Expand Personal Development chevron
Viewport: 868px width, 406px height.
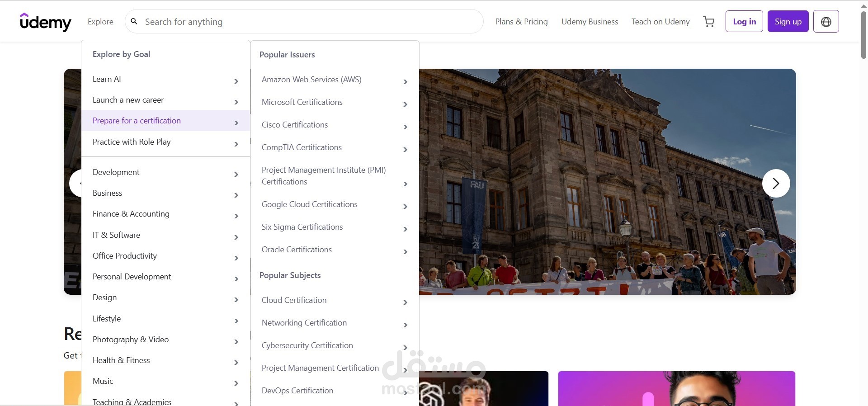point(236,279)
